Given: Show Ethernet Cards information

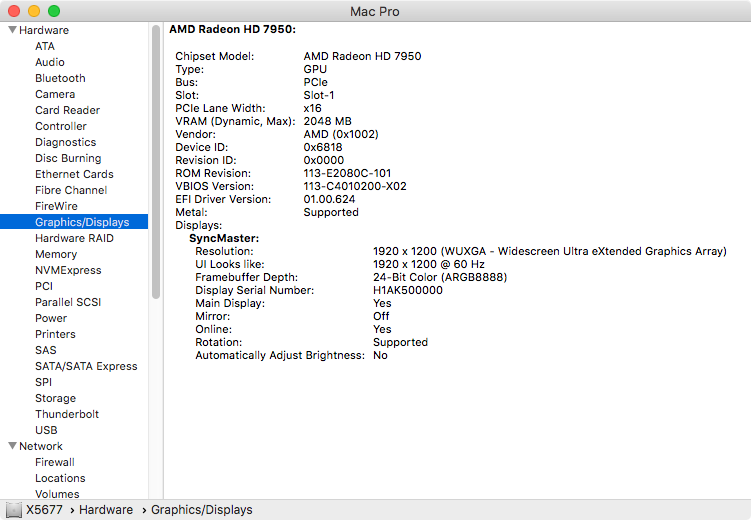Looking at the screenshot, I should (74, 174).
